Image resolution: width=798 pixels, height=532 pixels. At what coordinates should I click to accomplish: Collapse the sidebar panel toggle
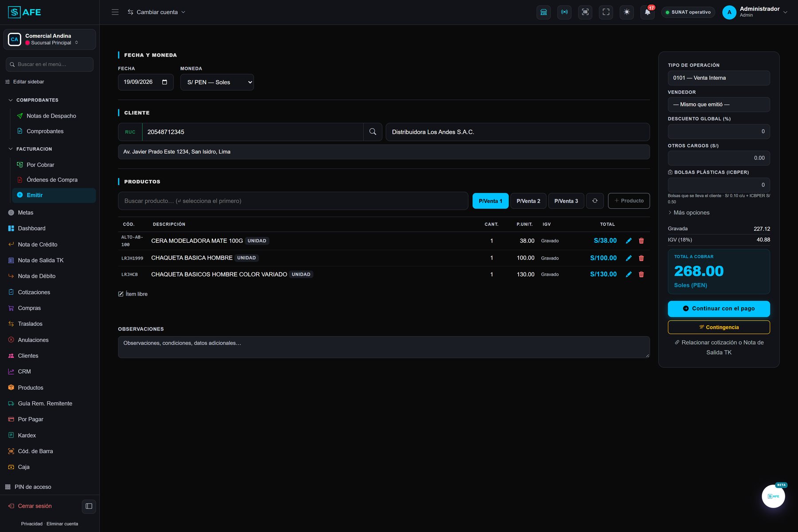click(x=89, y=506)
